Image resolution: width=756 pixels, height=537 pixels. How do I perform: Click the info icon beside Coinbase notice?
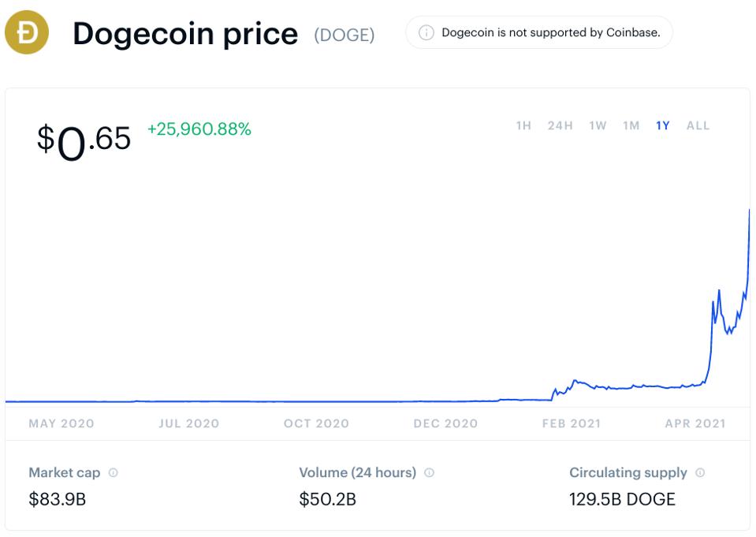[x=426, y=33]
